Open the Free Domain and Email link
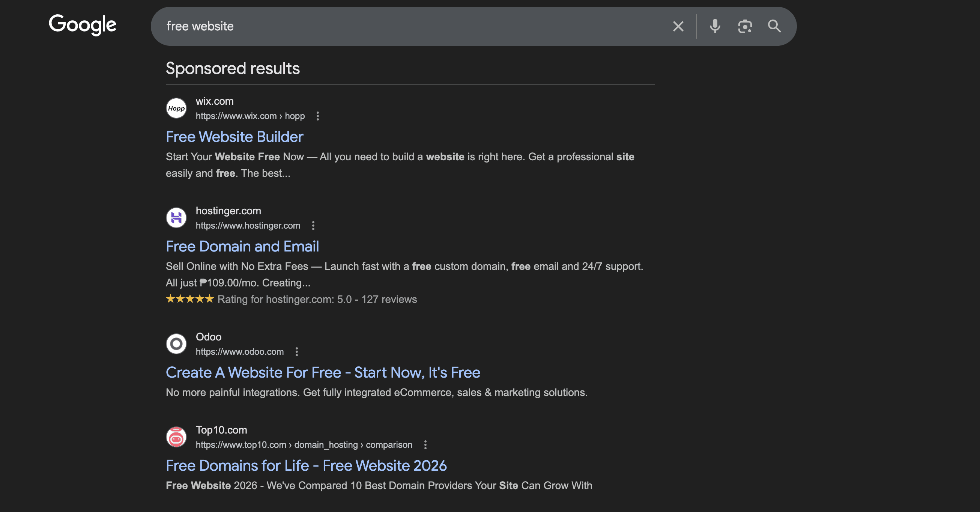 [242, 246]
